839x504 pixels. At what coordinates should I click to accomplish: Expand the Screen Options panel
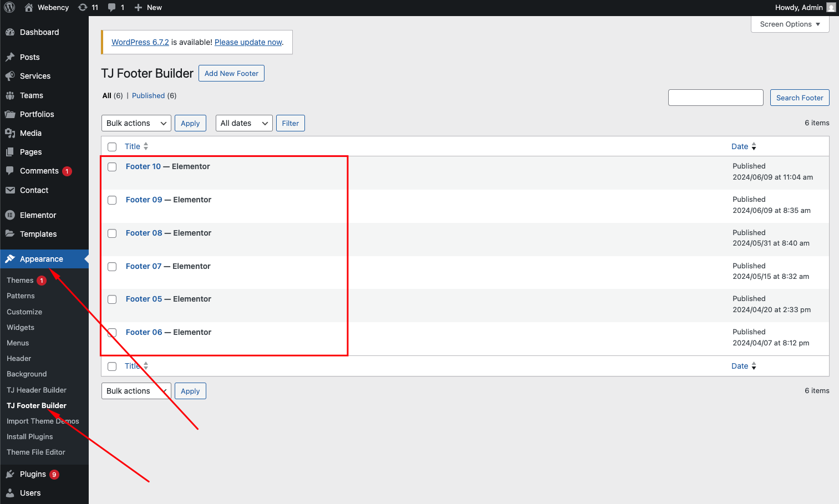[790, 24]
